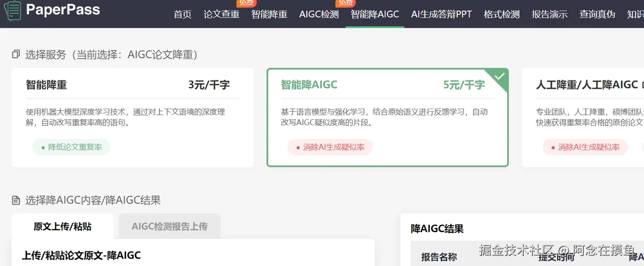644x266 pixels.
Task: Select the 智能降AIGC navigation item
Action: 375,14
